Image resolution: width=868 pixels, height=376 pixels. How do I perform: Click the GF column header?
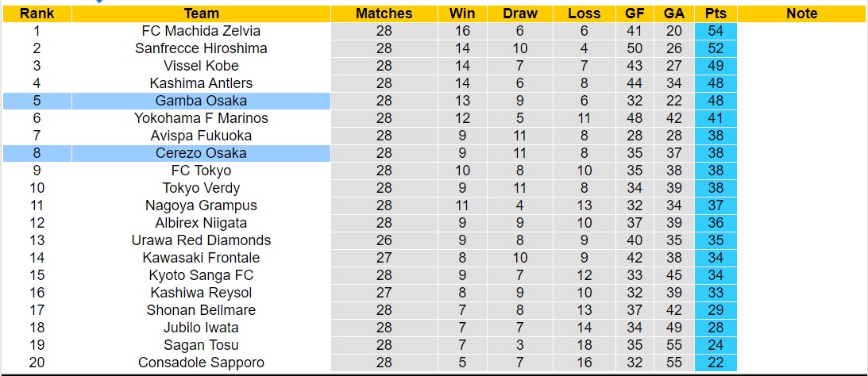click(635, 13)
